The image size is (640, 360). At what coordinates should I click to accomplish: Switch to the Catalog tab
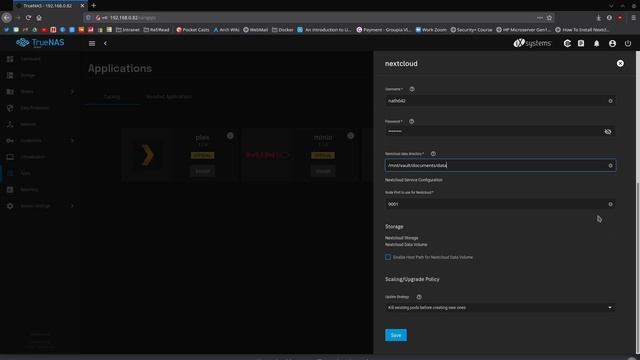112,97
